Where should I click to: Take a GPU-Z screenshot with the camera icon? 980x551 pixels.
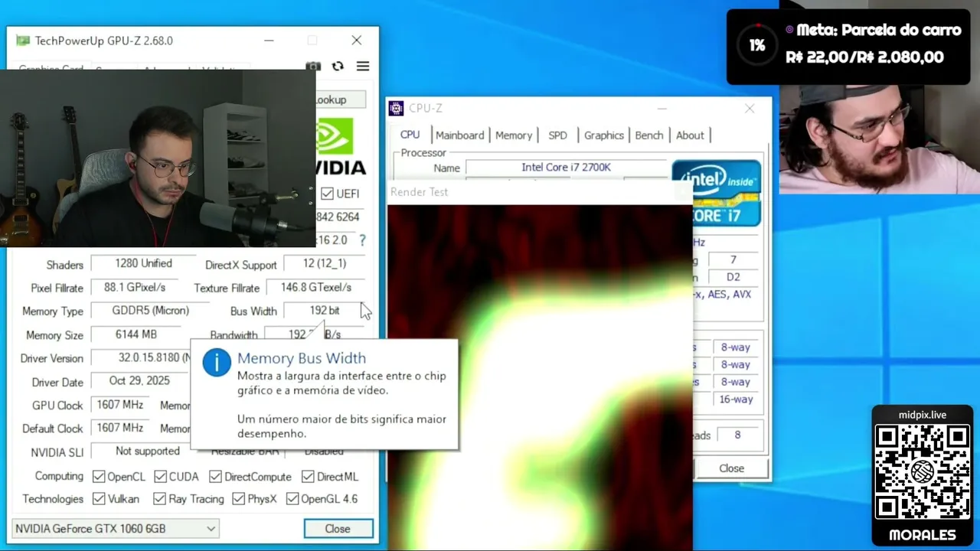313,67
